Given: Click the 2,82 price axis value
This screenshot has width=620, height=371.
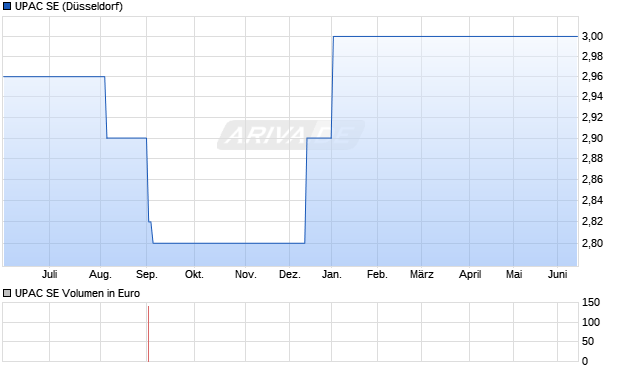Looking at the screenshot, I should (593, 221).
